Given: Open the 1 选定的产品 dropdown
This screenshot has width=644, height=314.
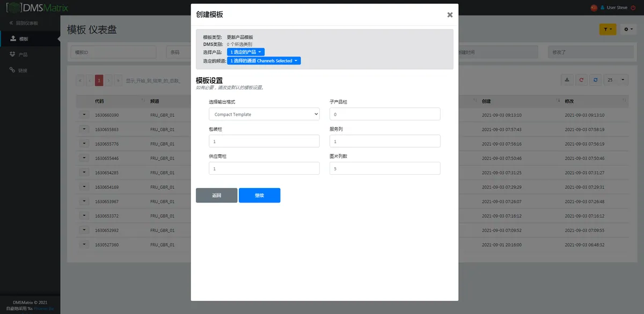Looking at the screenshot, I should [x=246, y=52].
